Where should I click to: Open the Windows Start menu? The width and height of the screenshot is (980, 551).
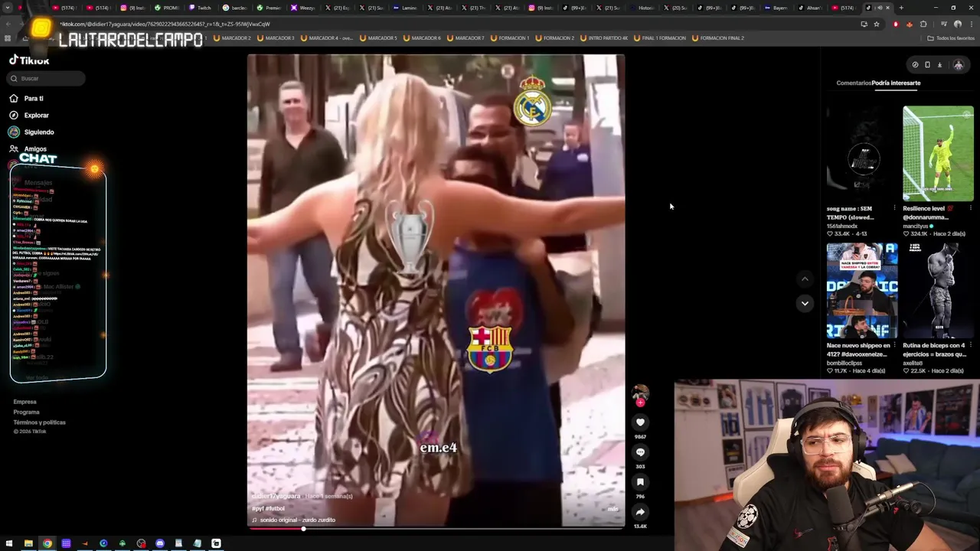10,543
